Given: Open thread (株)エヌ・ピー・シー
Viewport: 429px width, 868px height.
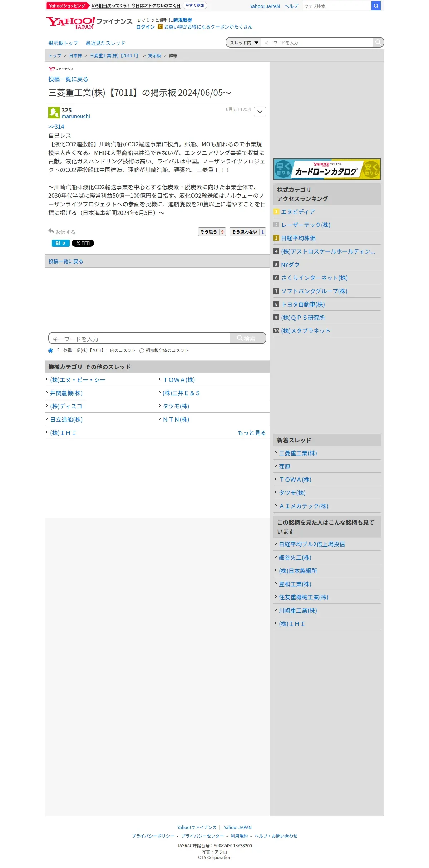Looking at the screenshot, I should click(x=78, y=380).
